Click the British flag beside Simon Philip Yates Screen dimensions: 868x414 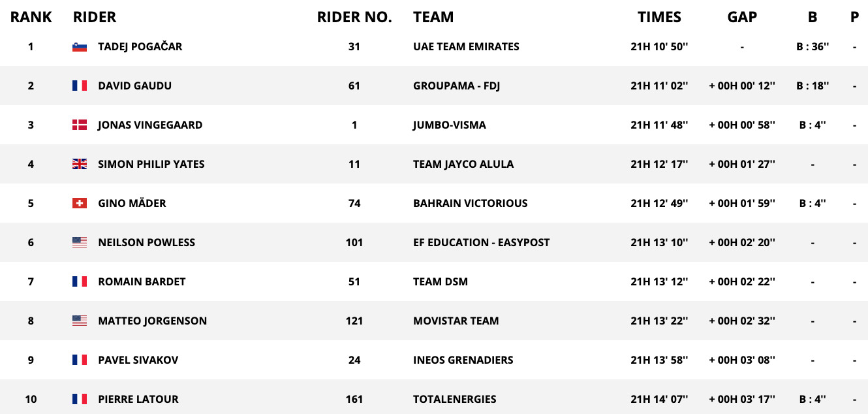pos(80,164)
